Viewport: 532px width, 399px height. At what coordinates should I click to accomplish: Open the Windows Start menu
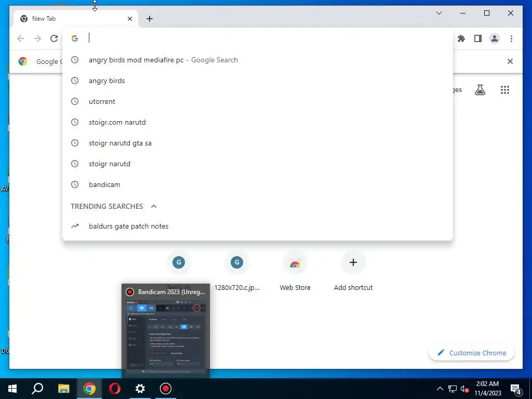12,389
